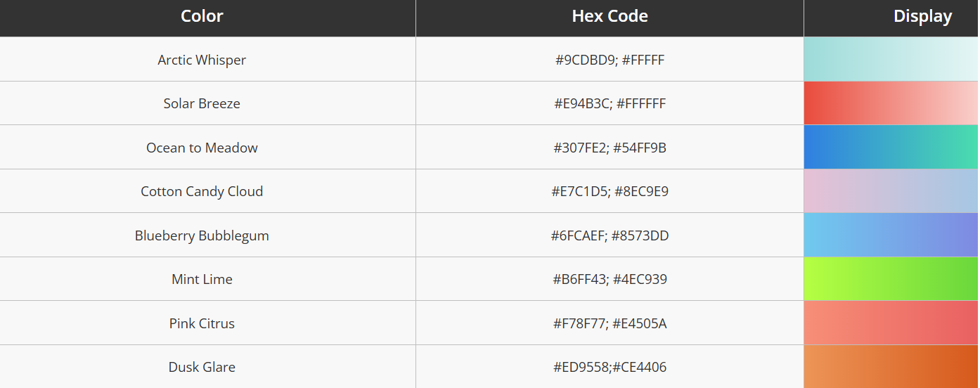Select the Solar Breeze name cell
Screen dimensions: 980x388
(x=202, y=103)
